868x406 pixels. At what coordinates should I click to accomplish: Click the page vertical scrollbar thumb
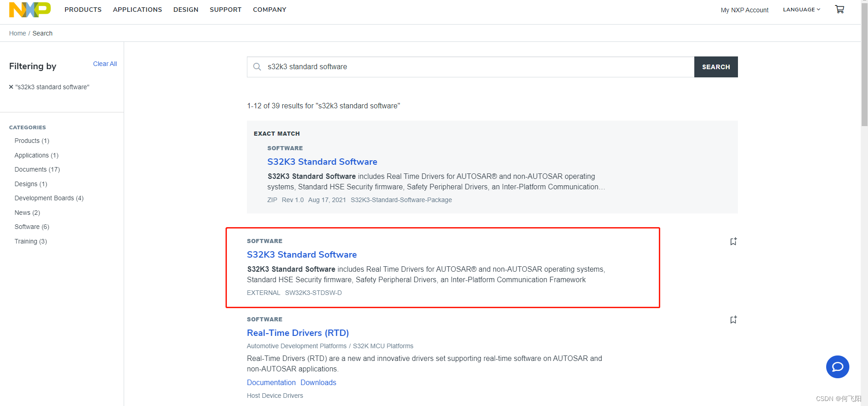[864, 64]
